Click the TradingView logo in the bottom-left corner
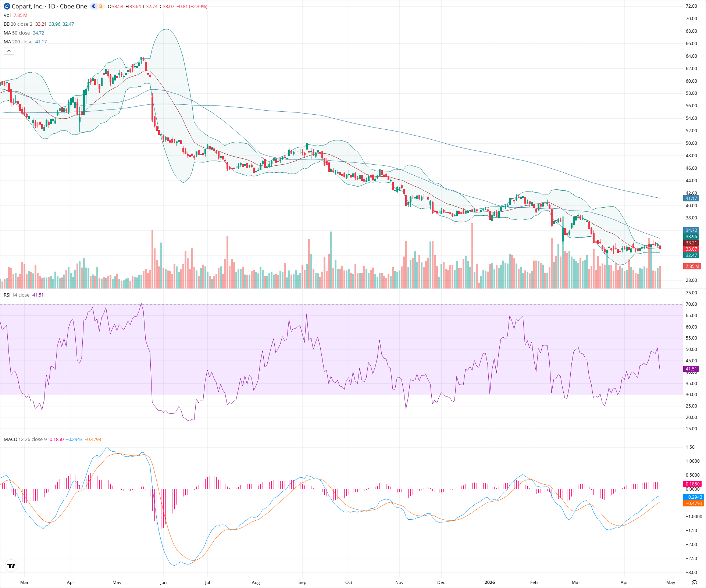Viewport: 706px width, 588px height. (x=11, y=566)
